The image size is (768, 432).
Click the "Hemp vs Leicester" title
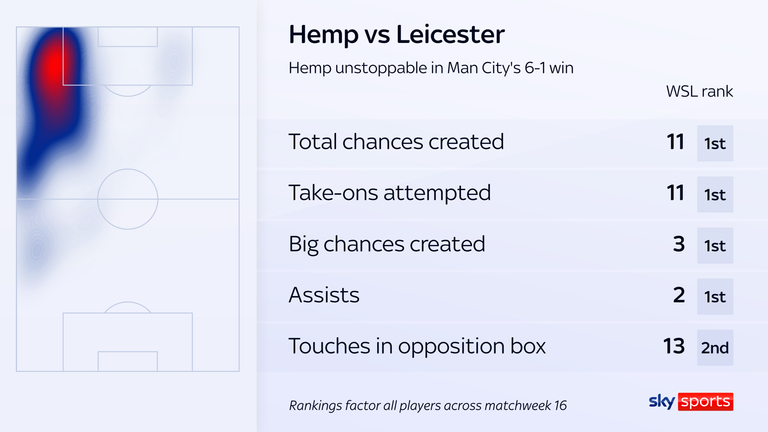[x=396, y=34]
